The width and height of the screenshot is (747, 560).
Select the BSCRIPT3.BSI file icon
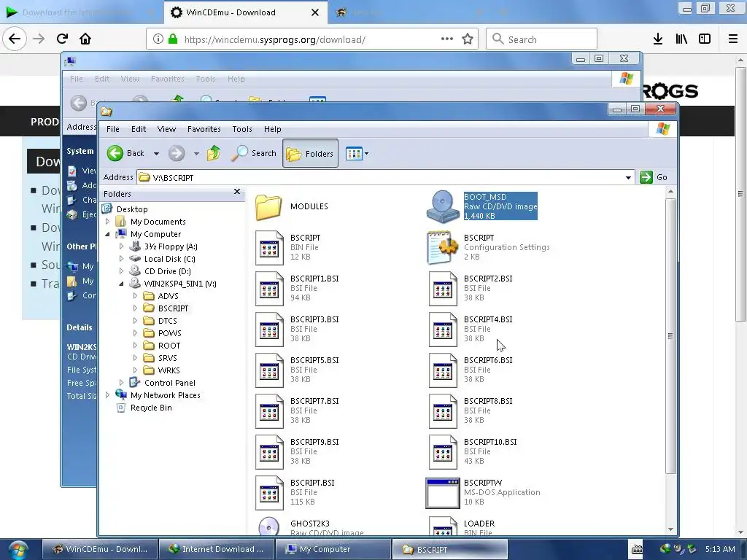[269, 330]
